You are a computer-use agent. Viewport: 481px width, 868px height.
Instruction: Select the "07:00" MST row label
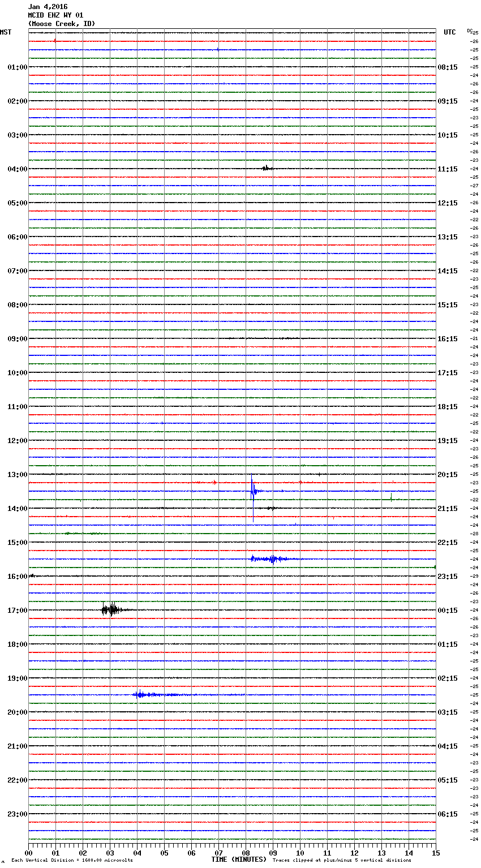click(x=18, y=271)
